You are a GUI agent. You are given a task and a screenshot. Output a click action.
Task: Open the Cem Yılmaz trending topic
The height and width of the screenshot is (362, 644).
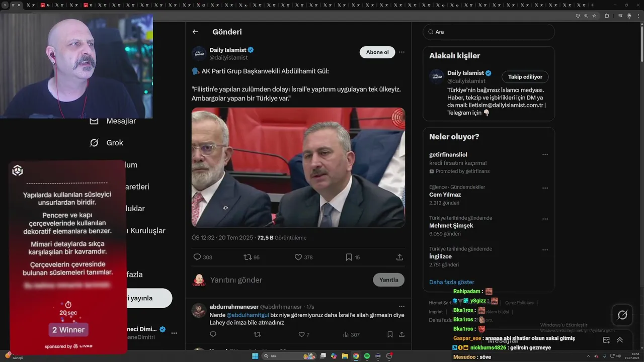(x=445, y=195)
